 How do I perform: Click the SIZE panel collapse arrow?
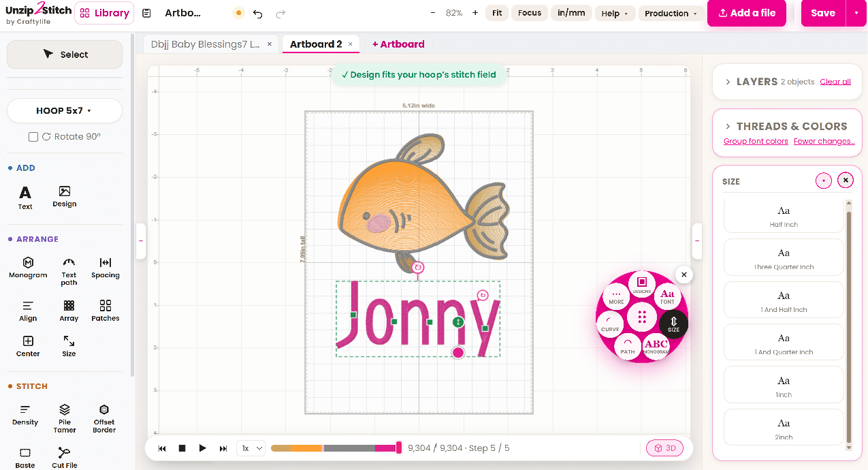click(x=824, y=181)
